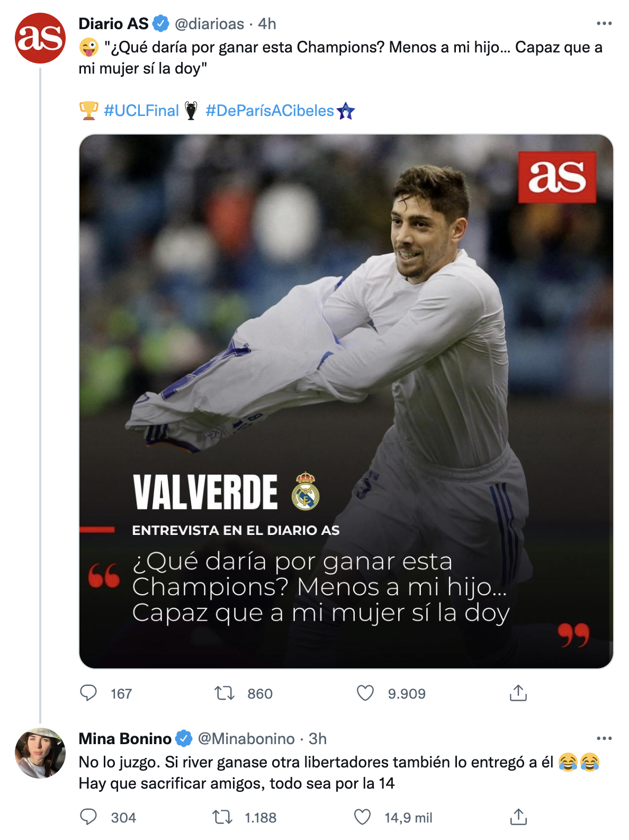This screenshot has width=629, height=840.
Task: Open the Mina Bonino display name
Action: point(125,738)
